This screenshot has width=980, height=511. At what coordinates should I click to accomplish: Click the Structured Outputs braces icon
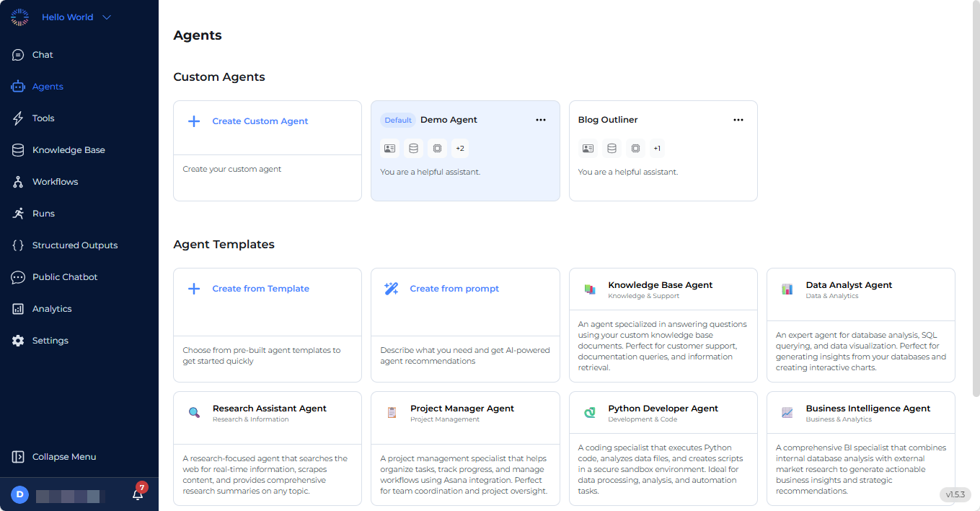pyautogui.click(x=18, y=245)
